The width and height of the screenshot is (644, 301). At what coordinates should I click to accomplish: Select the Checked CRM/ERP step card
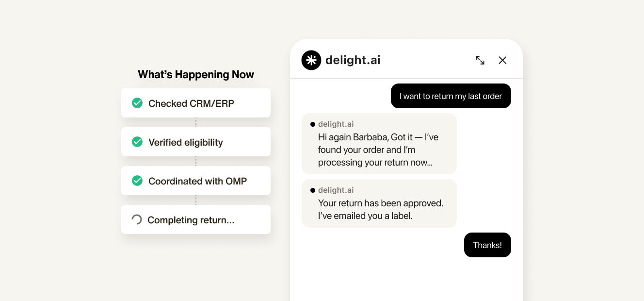196,103
